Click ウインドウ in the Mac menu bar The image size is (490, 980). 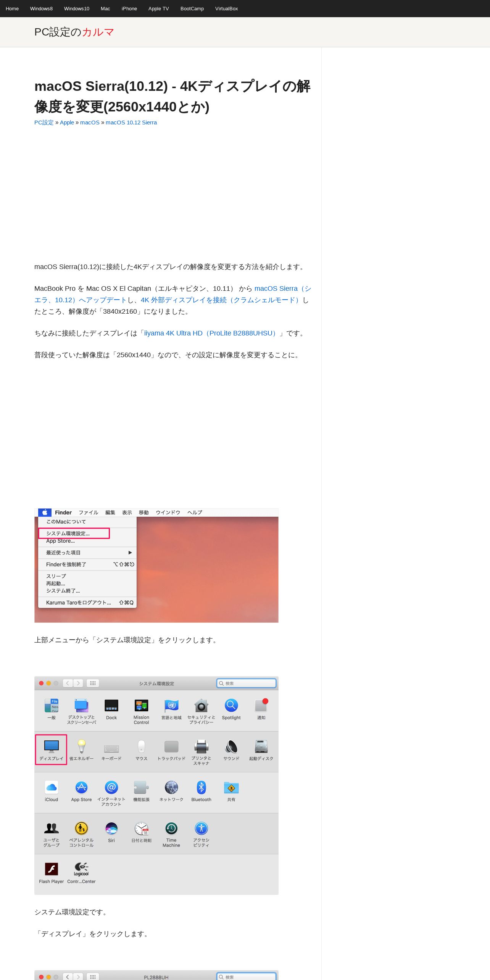tap(168, 513)
